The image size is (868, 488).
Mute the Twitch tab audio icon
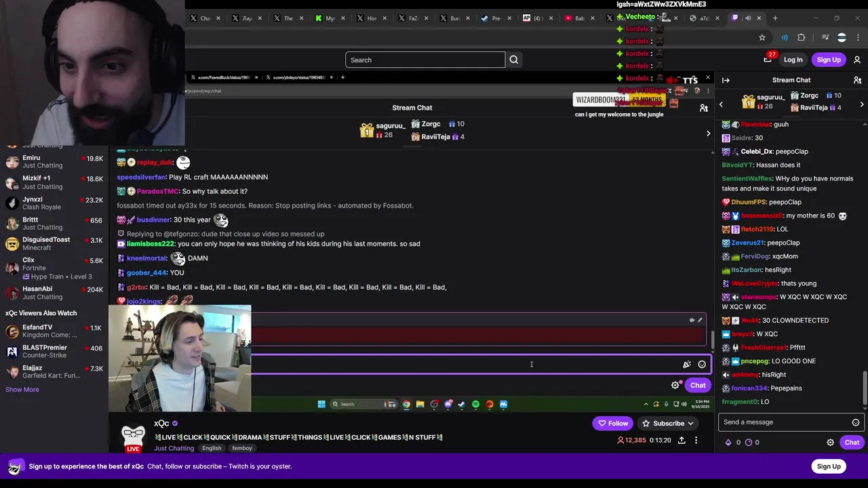coord(748,18)
